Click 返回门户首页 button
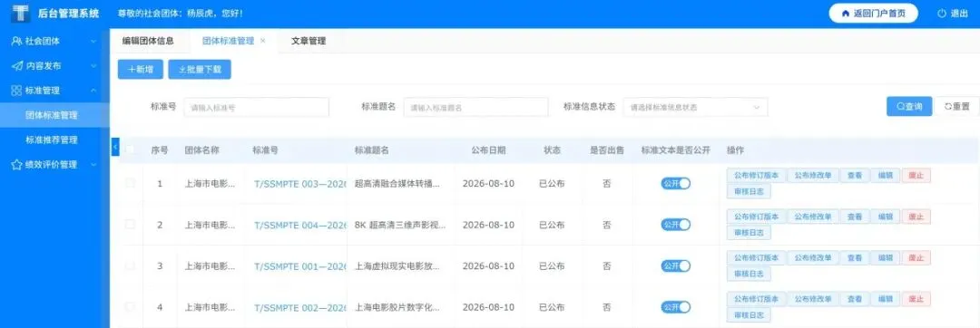Viewport: 980px width, 328px height. (x=873, y=13)
